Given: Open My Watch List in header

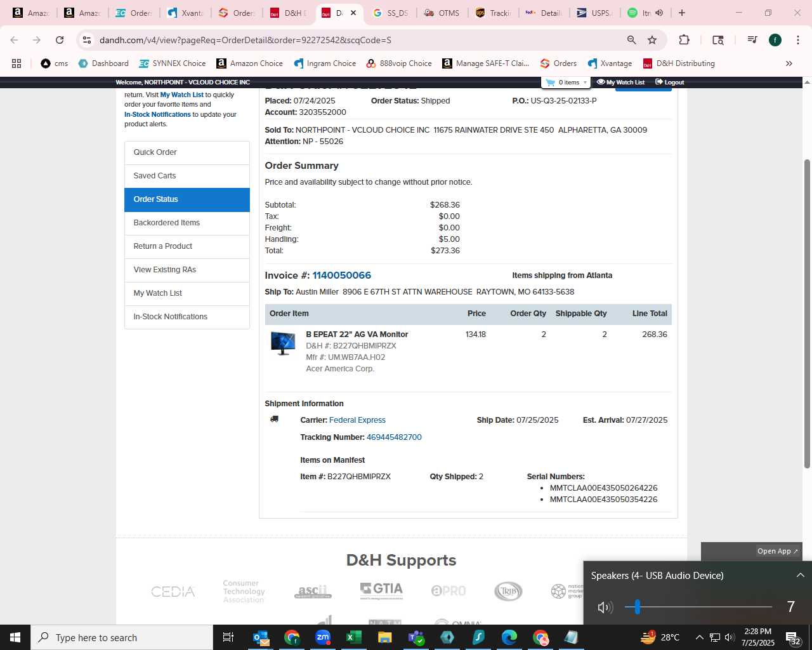Looking at the screenshot, I should click(x=620, y=83).
